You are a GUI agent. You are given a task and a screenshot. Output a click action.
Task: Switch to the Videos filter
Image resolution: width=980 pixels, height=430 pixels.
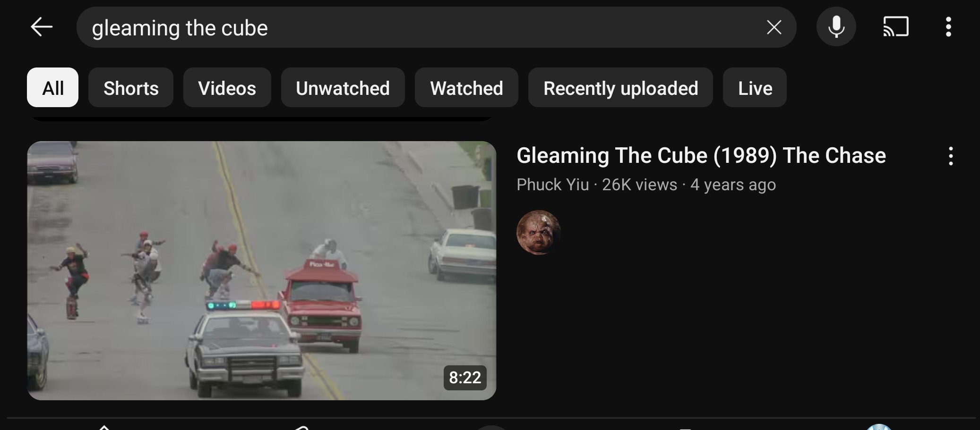coord(227,87)
